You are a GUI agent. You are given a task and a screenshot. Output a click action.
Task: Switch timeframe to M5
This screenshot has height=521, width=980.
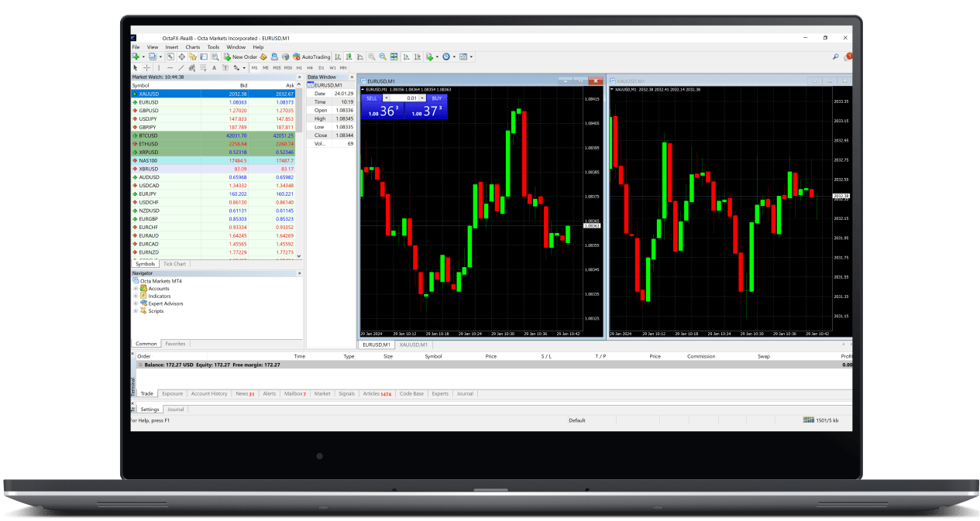tap(265, 67)
